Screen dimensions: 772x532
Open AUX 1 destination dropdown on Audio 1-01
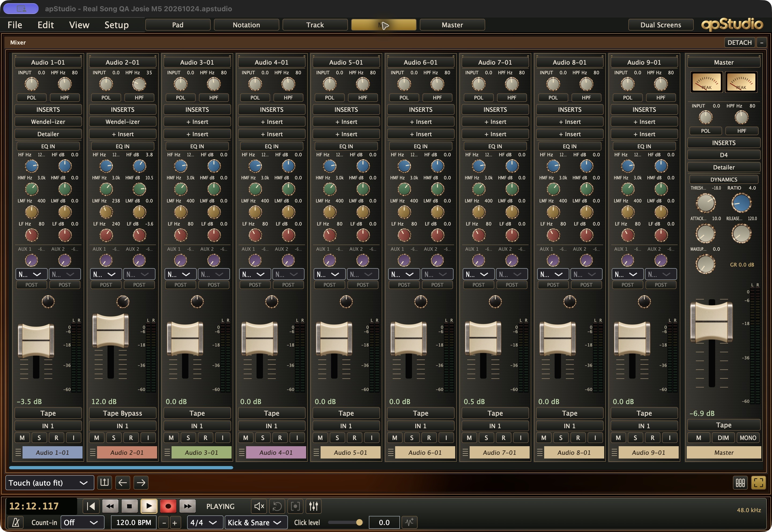pyautogui.click(x=31, y=274)
